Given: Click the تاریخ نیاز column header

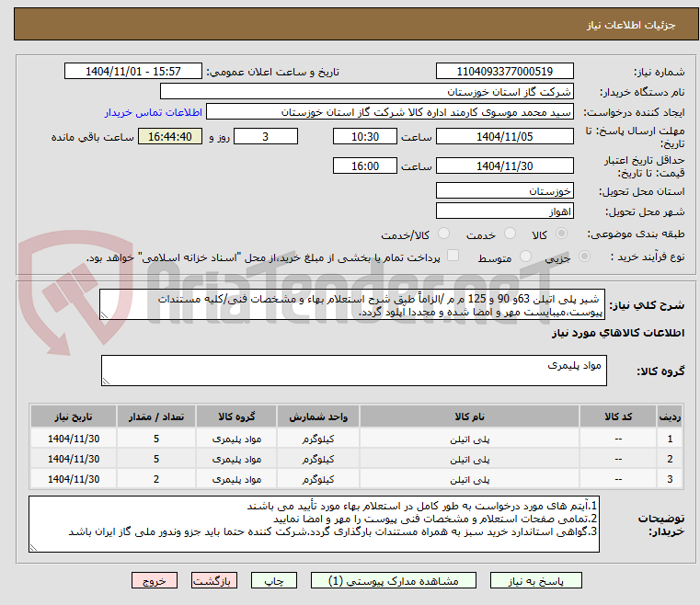Looking at the screenshot, I should 74,417.
